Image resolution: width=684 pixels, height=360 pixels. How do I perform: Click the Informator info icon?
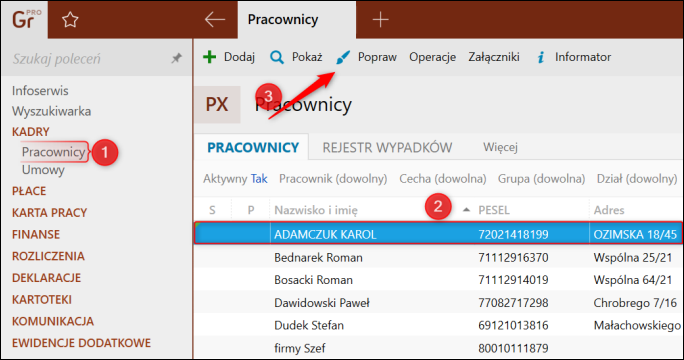(x=540, y=57)
